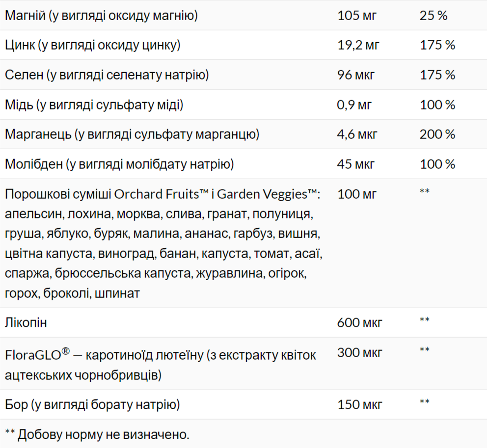The image size is (487, 448).
Task: Click the Мідь ingredient row label
Action: coord(94,105)
